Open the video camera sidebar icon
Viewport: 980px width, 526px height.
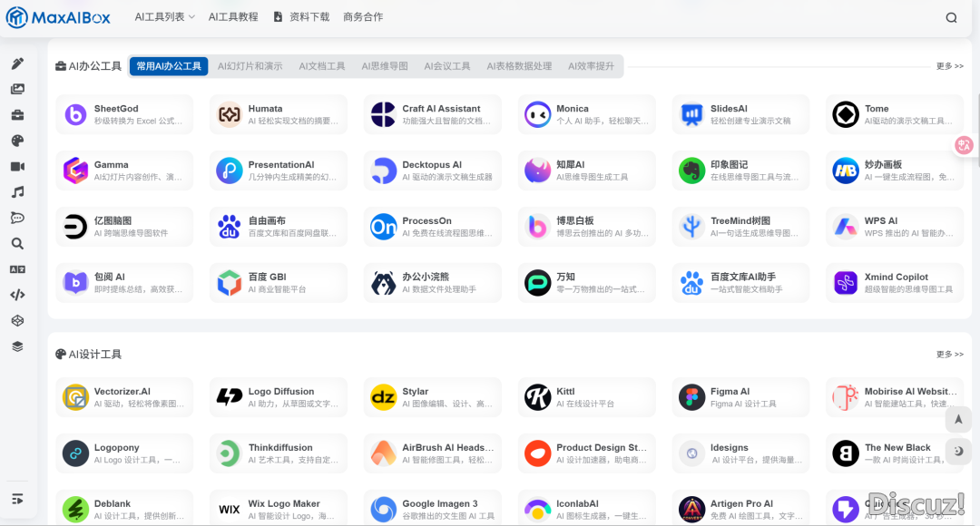[17, 166]
